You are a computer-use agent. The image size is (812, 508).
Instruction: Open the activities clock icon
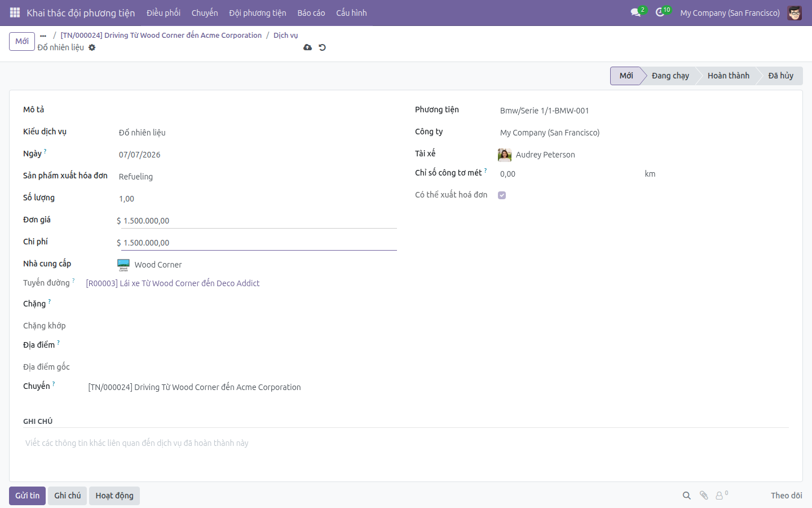660,12
